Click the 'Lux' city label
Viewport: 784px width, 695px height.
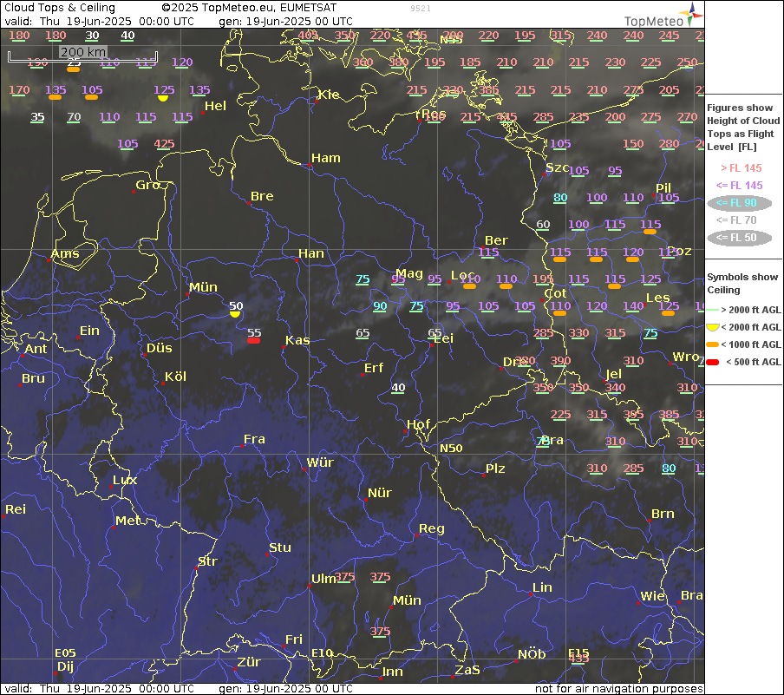(125, 481)
